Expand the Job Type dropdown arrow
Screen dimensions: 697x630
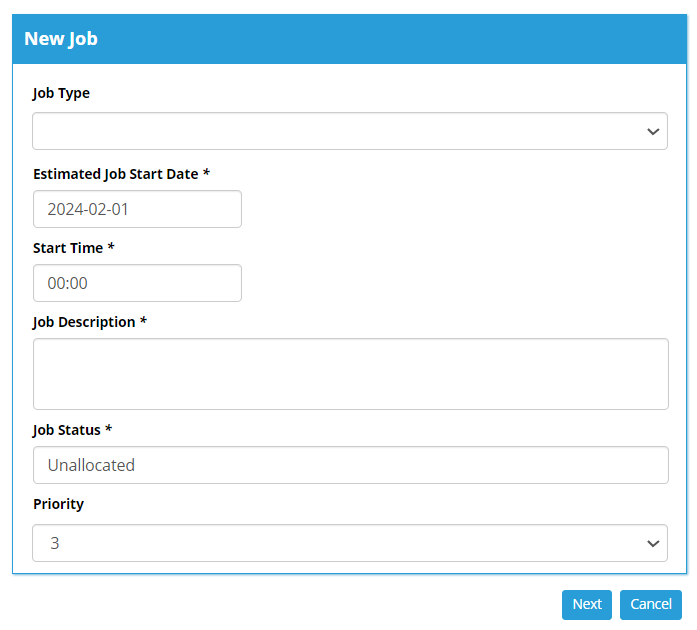(653, 131)
